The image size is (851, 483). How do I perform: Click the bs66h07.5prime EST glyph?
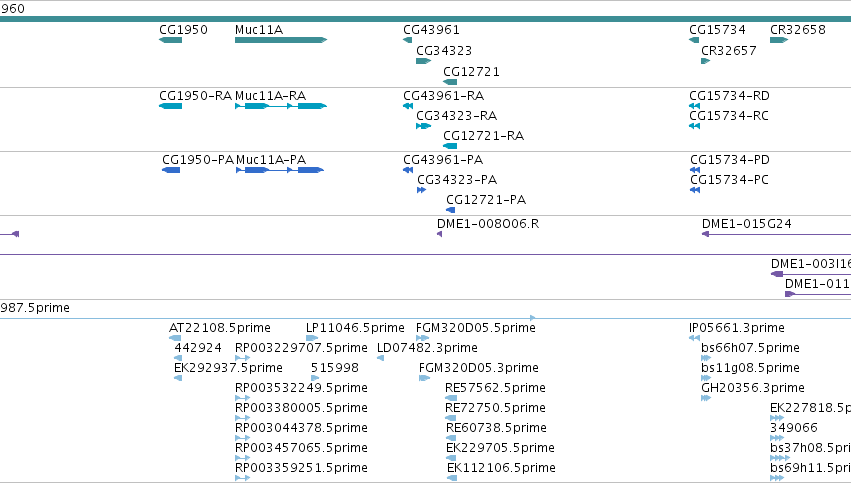tap(706, 358)
